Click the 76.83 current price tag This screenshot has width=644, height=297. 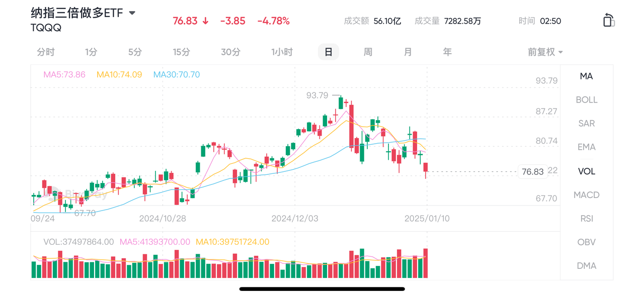(532, 172)
